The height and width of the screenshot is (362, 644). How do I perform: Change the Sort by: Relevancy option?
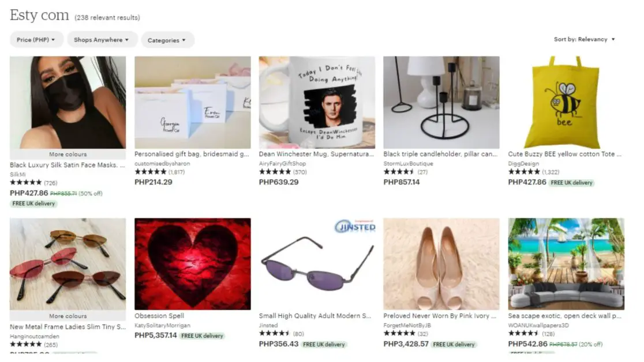(x=585, y=39)
